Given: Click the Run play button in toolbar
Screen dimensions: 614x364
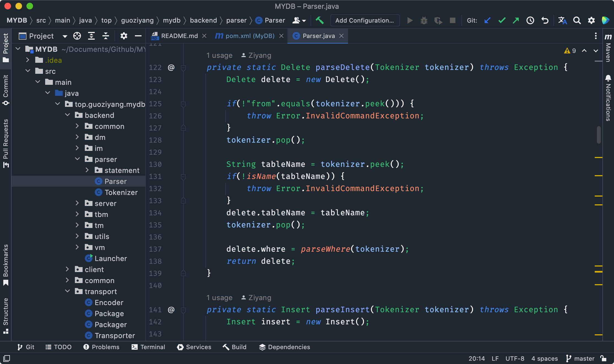Looking at the screenshot, I should coord(410,20).
